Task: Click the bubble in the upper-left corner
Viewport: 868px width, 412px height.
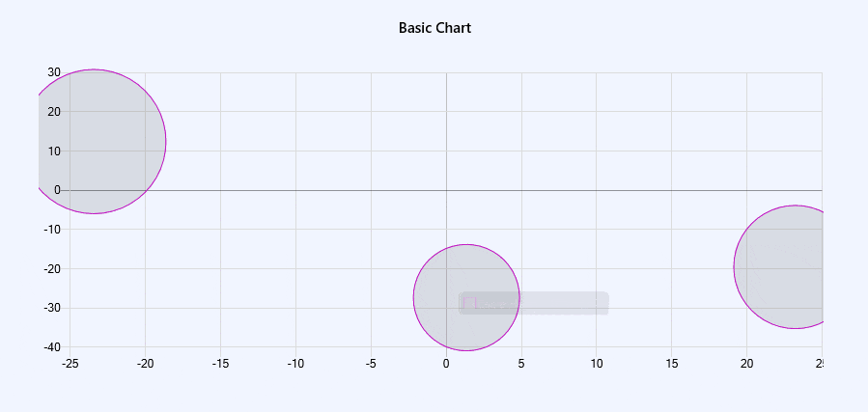Action: click(101, 142)
